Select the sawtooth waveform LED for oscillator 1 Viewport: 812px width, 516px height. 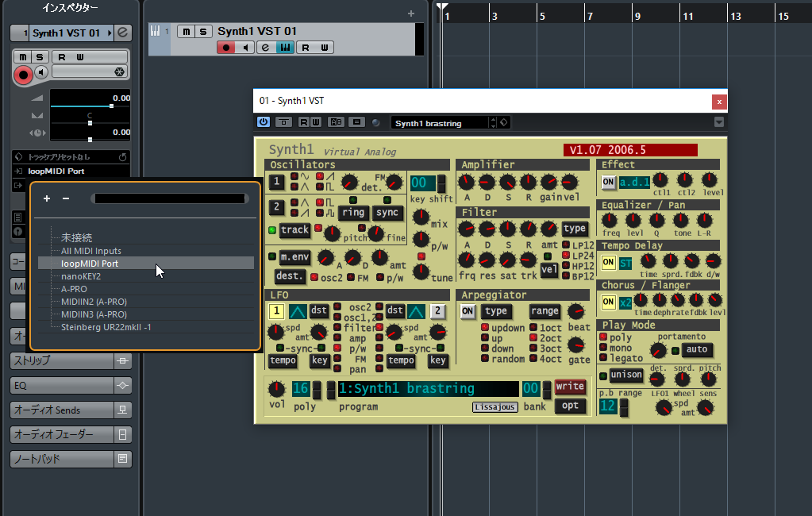(x=320, y=176)
